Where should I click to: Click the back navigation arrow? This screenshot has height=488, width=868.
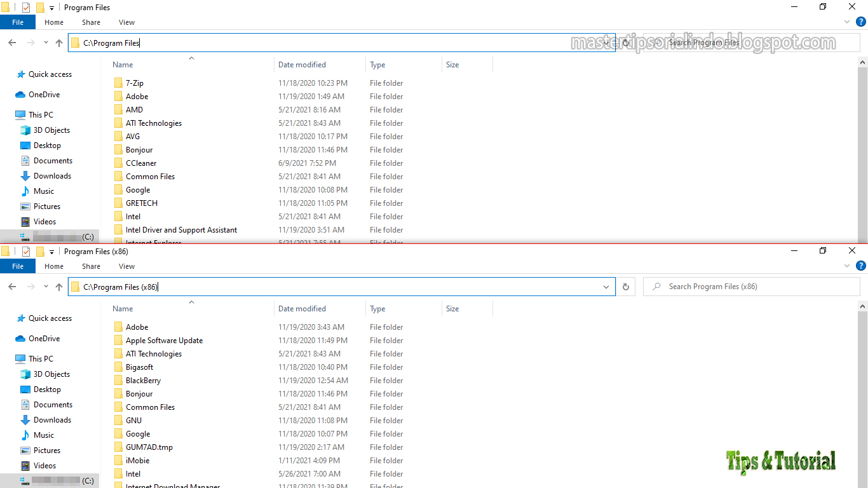[x=11, y=43]
